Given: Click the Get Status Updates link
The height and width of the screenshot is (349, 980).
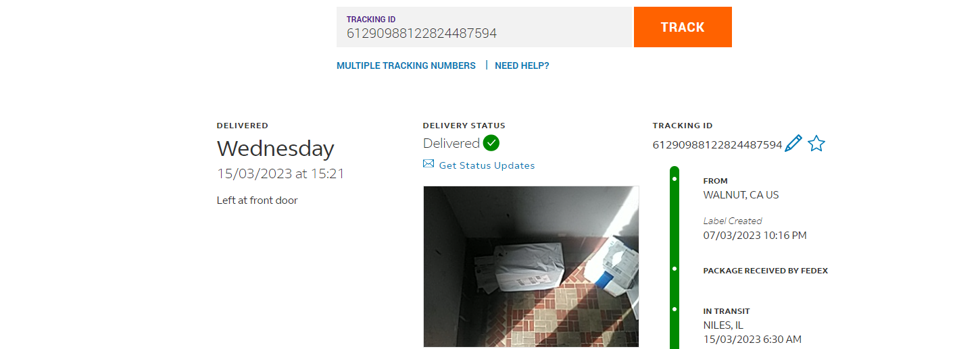Looking at the screenshot, I should tap(487, 165).
